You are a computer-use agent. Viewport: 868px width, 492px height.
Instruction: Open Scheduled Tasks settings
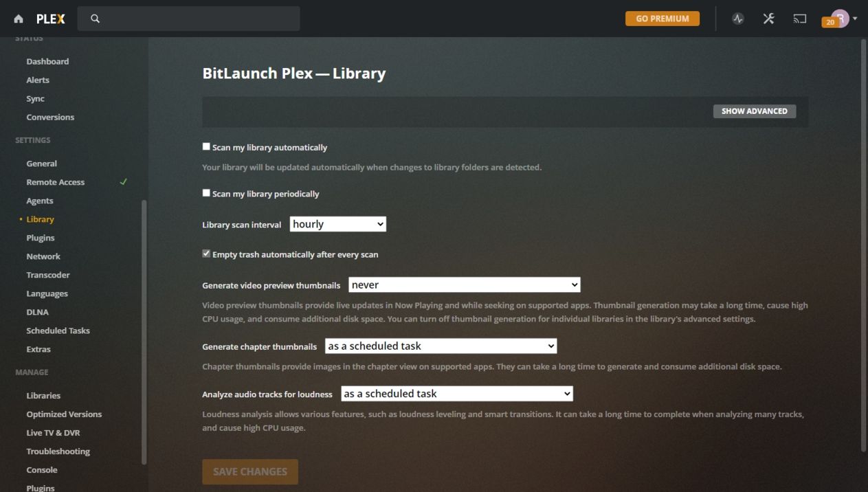58,331
